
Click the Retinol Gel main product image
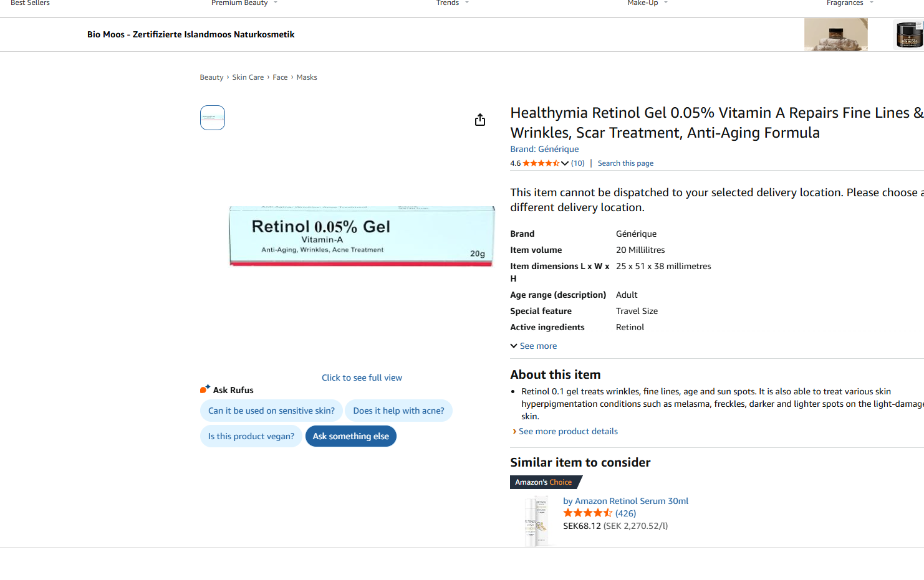(362, 236)
